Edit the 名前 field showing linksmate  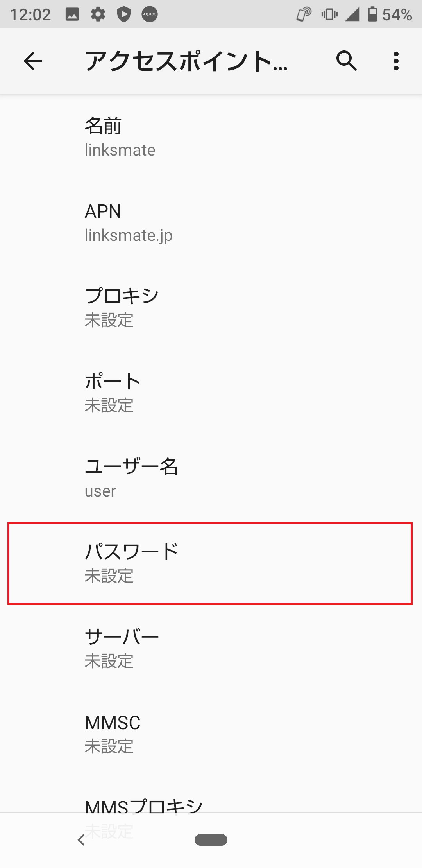pos(211,137)
